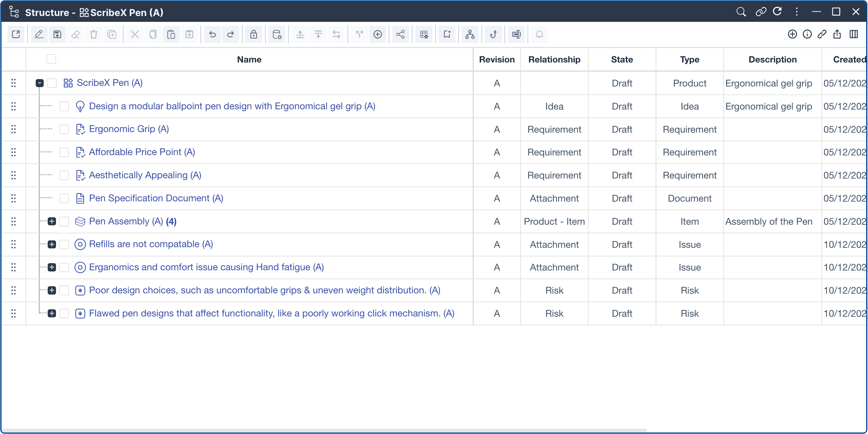868x434 pixels.
Task: Expand the Poor design choices risk node
Action: point(52,291)
